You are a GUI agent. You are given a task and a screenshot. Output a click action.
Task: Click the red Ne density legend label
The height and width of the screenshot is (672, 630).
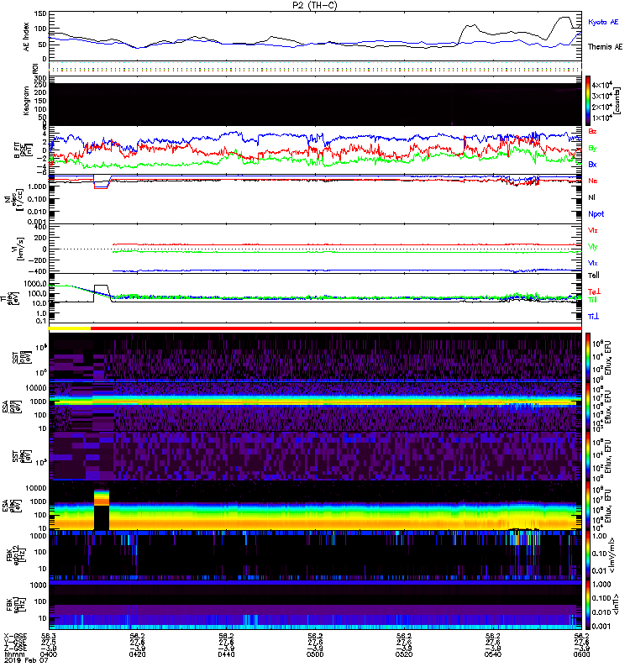pyautogui.click(x=593, y=181)
